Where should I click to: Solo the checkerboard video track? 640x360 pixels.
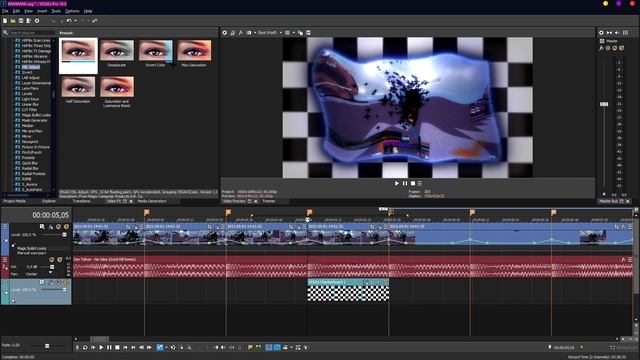[x=66, y=282]
